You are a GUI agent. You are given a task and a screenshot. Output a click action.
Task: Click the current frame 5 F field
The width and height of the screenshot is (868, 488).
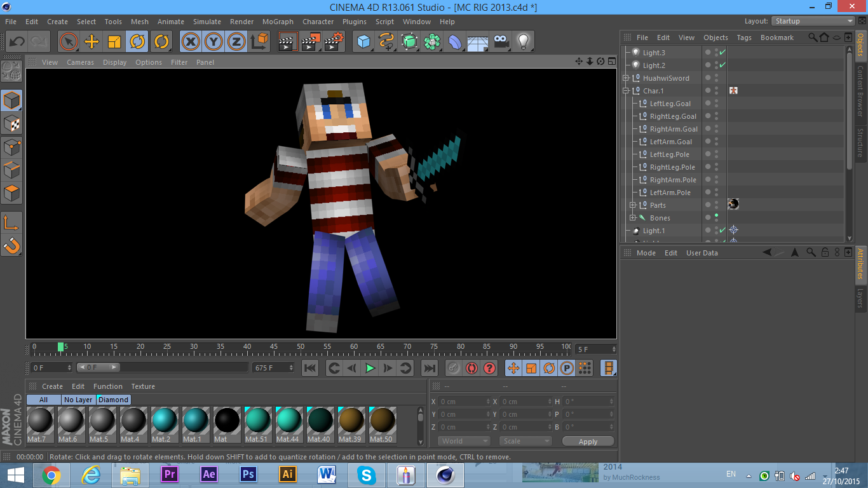click(595, 349)
